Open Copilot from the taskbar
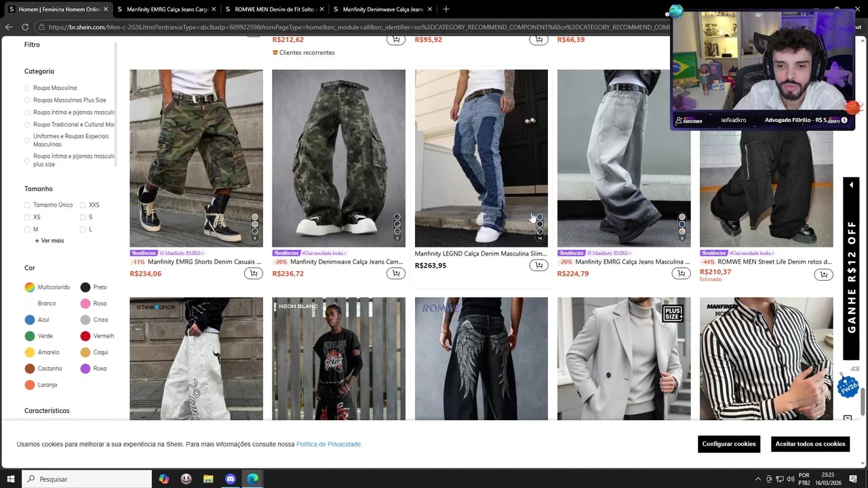The image size is (868, 488). 164,479
